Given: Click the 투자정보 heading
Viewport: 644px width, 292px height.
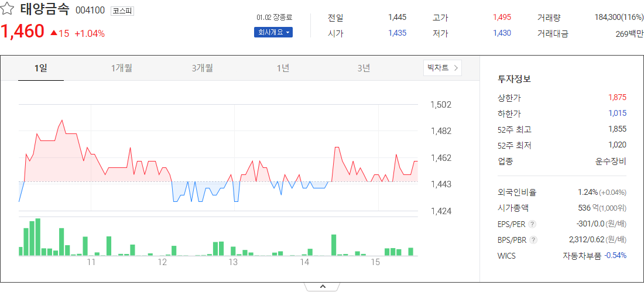Looking at the screenshot, I should coord(514,79).
